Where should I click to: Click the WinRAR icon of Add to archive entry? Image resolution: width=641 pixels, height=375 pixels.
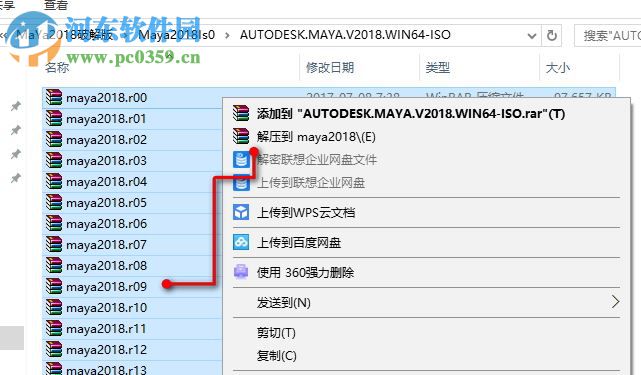pyautogui.click(x=241, y=113)
